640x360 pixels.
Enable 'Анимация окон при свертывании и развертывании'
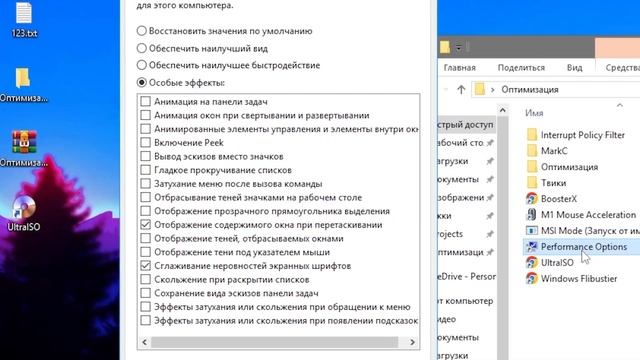point(145,115)
